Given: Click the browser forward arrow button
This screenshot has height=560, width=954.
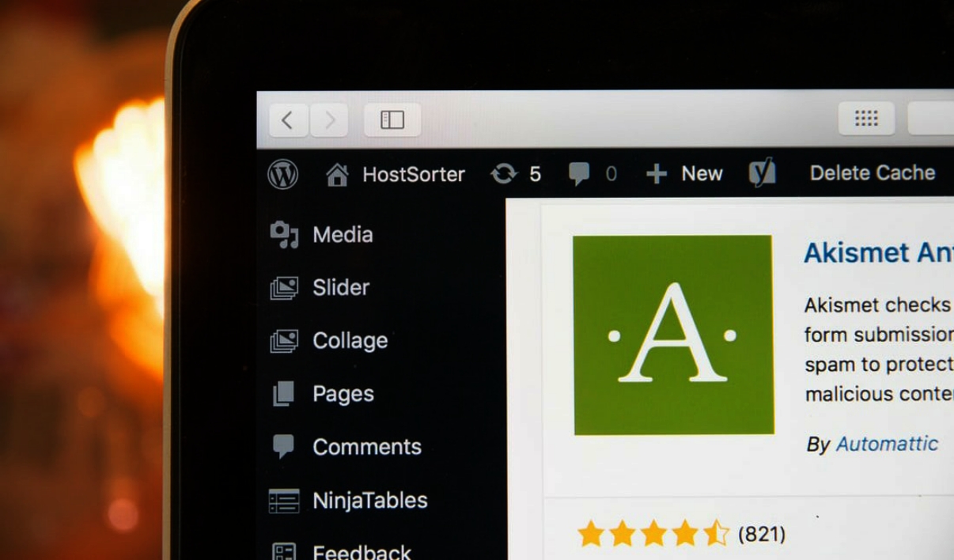Looking at the screenshot, I should pyautogui.click(x=329, y=120).
